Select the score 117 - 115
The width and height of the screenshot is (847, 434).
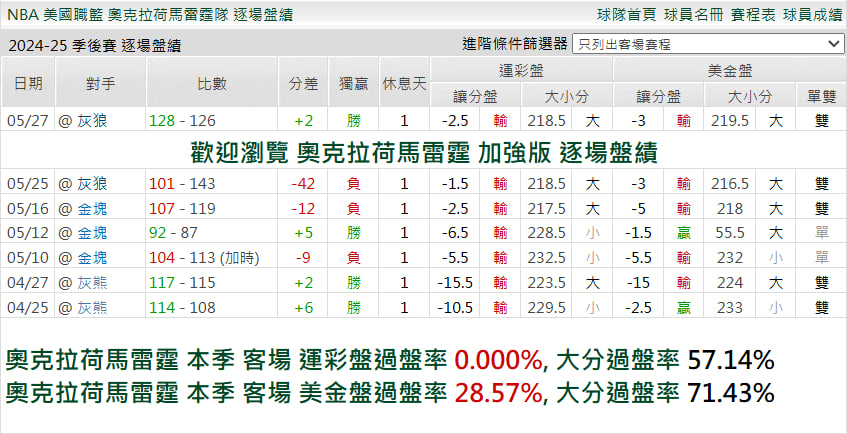(182, 283)
